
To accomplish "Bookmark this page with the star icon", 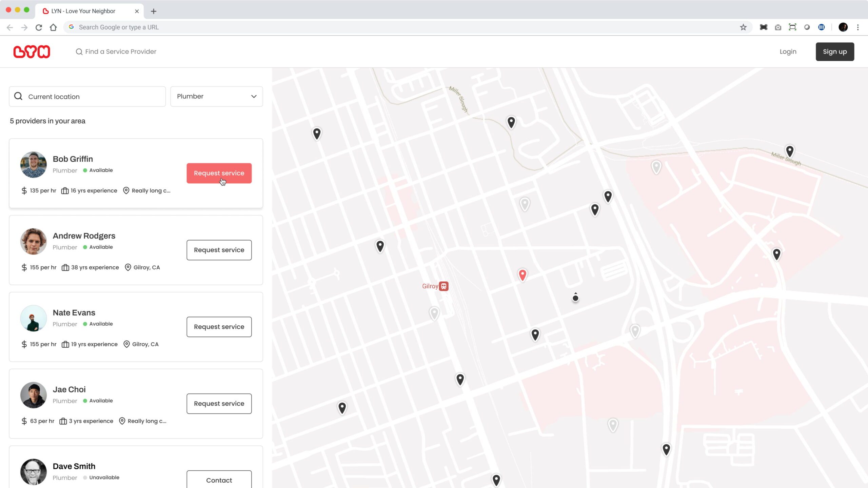I will click(743, 27).
